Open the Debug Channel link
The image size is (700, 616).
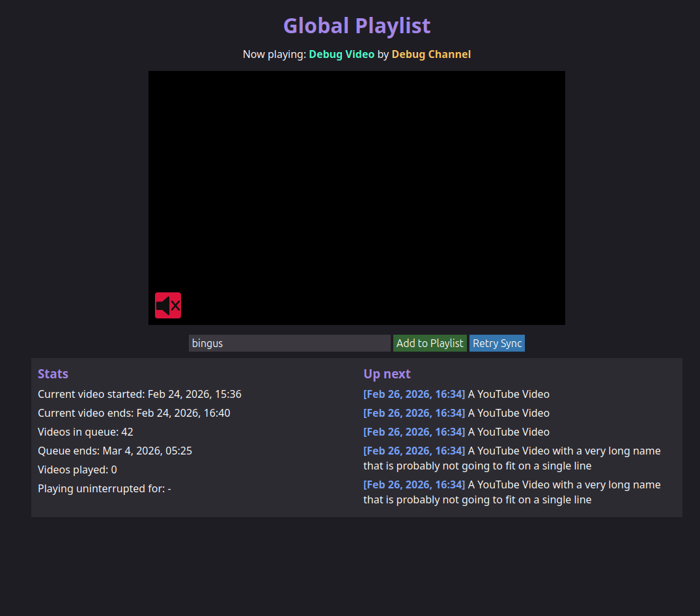click(431, 54)
